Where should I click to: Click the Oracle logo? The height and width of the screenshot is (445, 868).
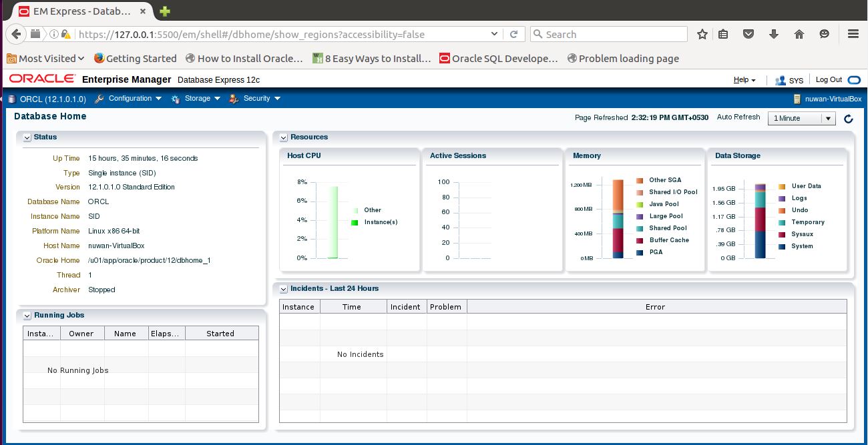(x=42, y=79)
